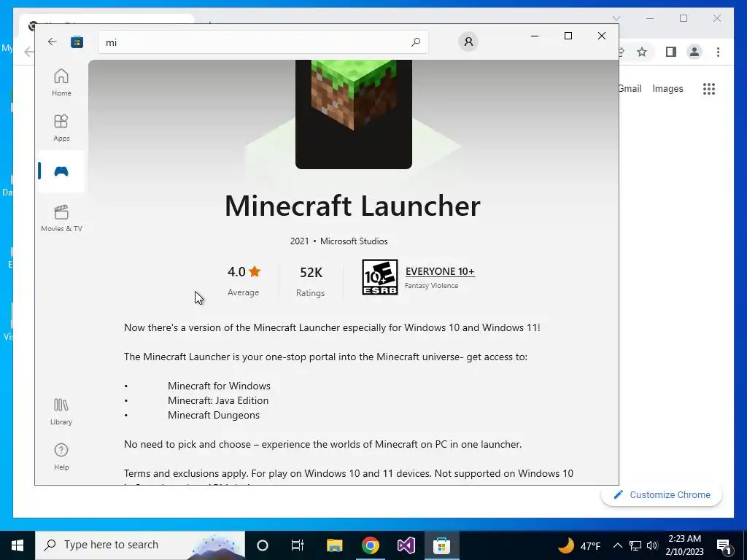Screen dimensions: 747x560
Task: Open Chrome profile avatar icon
Action: pos(694,52)
